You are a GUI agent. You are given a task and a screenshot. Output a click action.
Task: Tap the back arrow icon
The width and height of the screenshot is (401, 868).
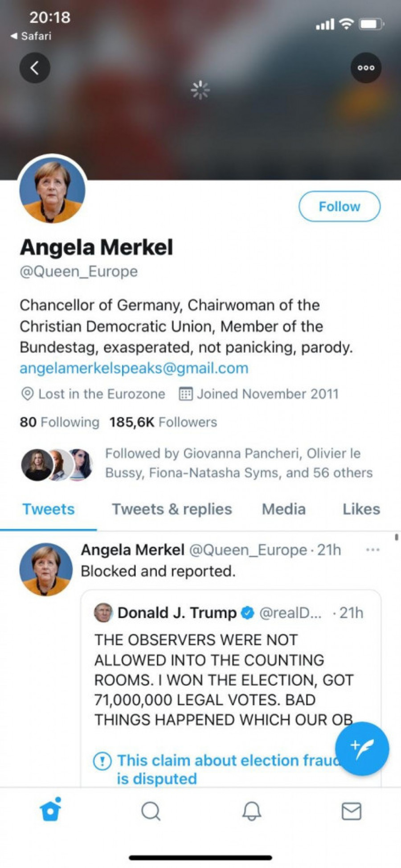click(x=35, y=68)
